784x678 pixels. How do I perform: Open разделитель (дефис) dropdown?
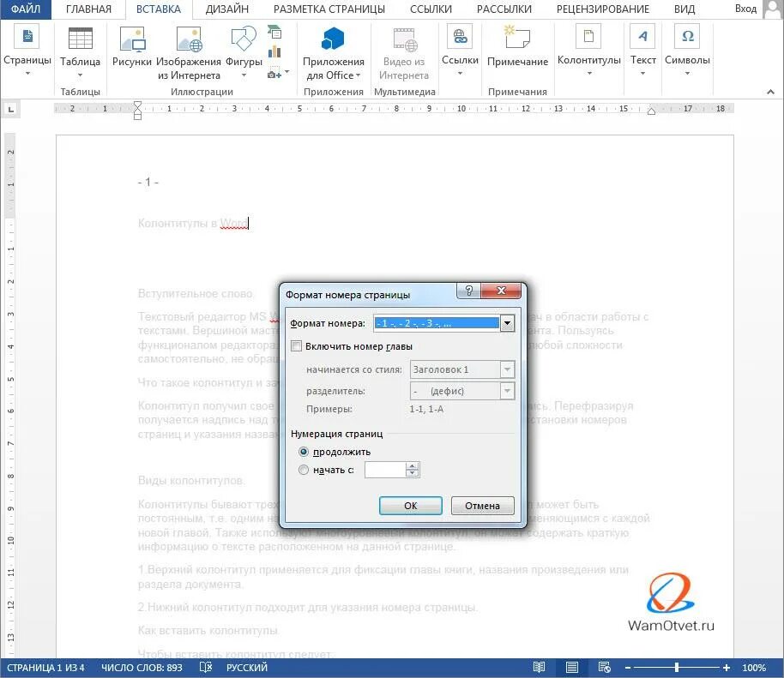coord(507,391)
